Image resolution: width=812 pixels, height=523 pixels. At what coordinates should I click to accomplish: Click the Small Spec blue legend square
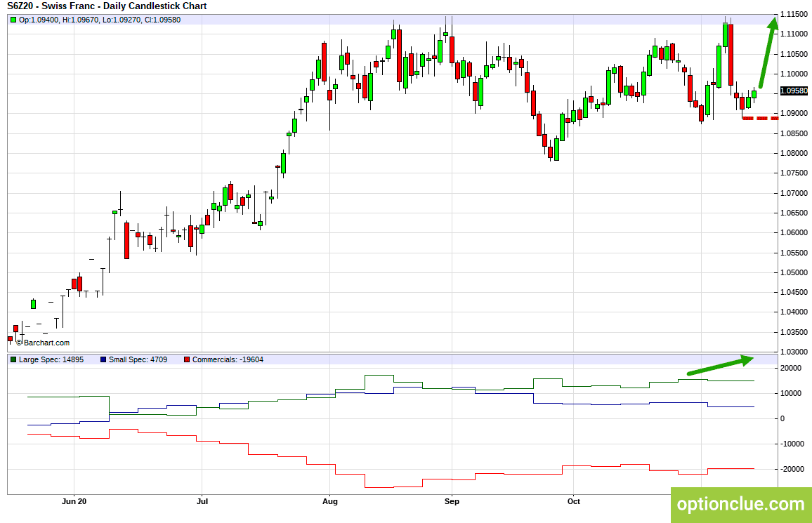click(x=103, y=359)
